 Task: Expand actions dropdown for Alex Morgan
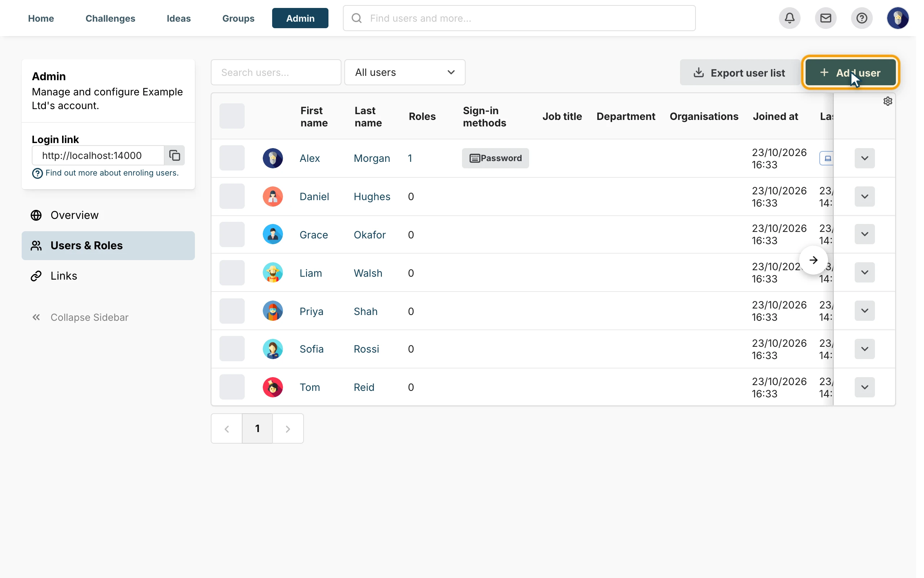pyautogui.click(x=864, y=158)
